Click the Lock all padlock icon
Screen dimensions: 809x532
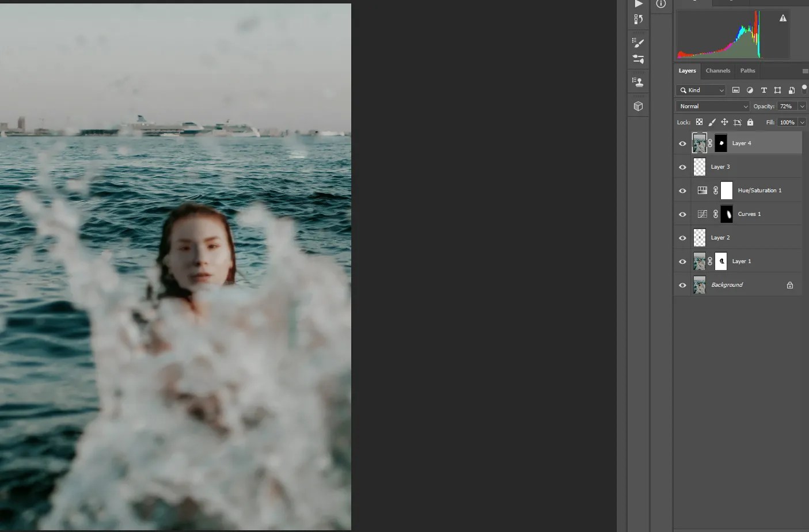click(750, 122)
